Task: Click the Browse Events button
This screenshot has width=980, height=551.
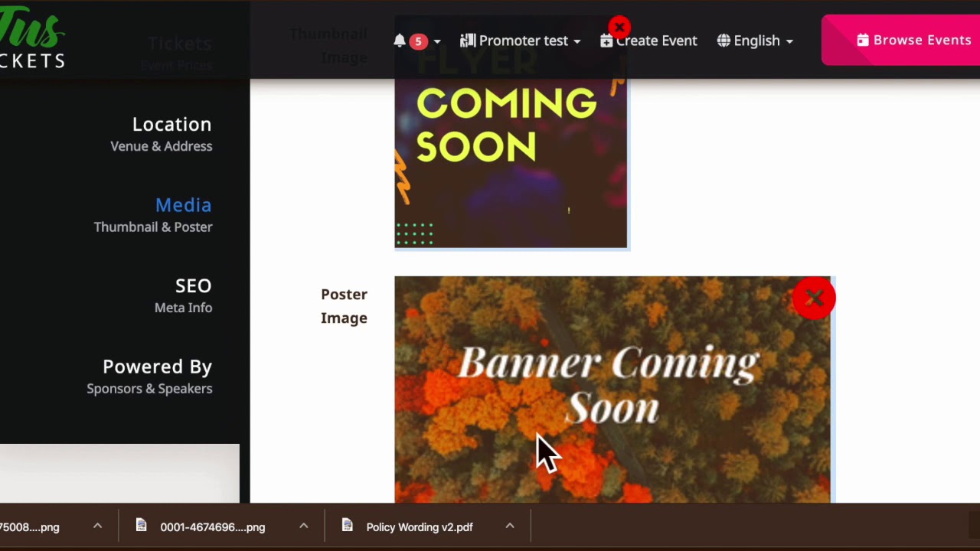Action: coord(900,40)
